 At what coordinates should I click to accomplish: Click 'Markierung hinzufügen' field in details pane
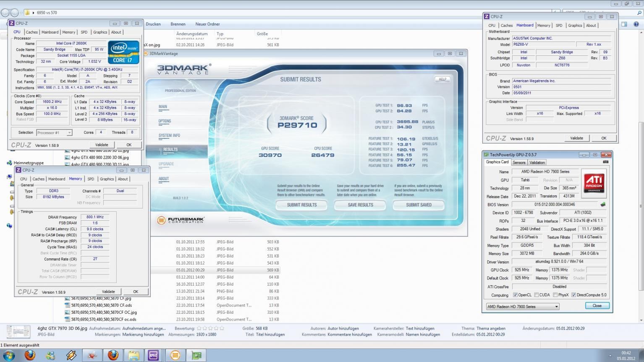143,334
